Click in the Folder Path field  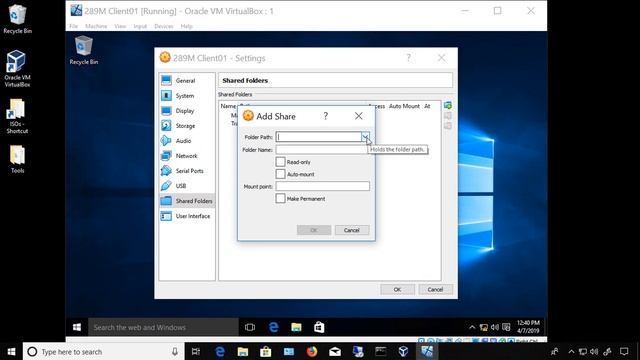[x=318, y=137]
